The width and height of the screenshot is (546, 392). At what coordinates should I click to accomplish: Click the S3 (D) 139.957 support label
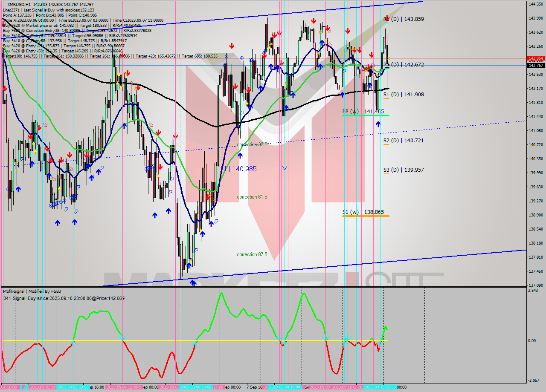click(x=404, y=170)
